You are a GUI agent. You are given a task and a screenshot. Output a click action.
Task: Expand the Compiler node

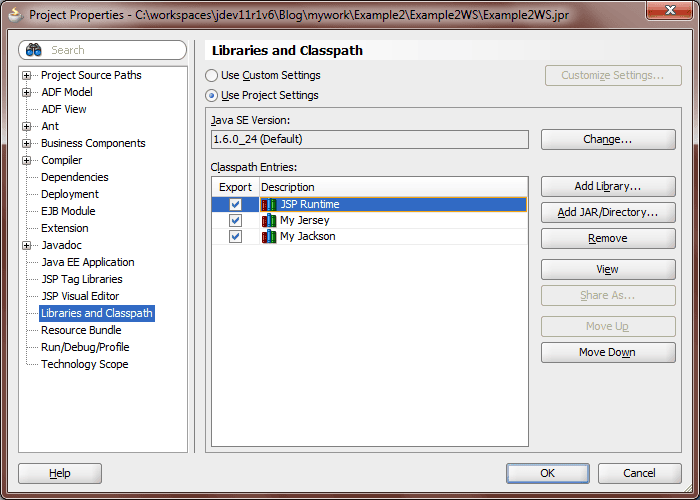(26, 160)
